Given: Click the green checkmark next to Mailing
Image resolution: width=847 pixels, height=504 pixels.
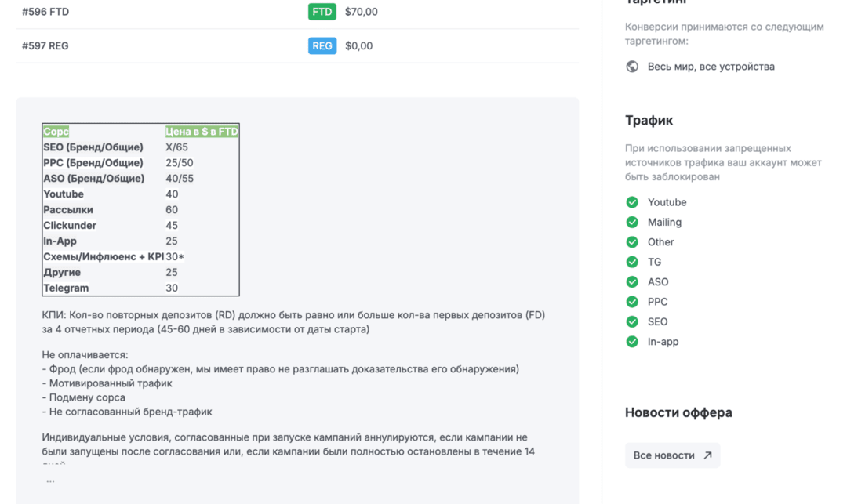Looking at the screenshot, I should (632, 223).
